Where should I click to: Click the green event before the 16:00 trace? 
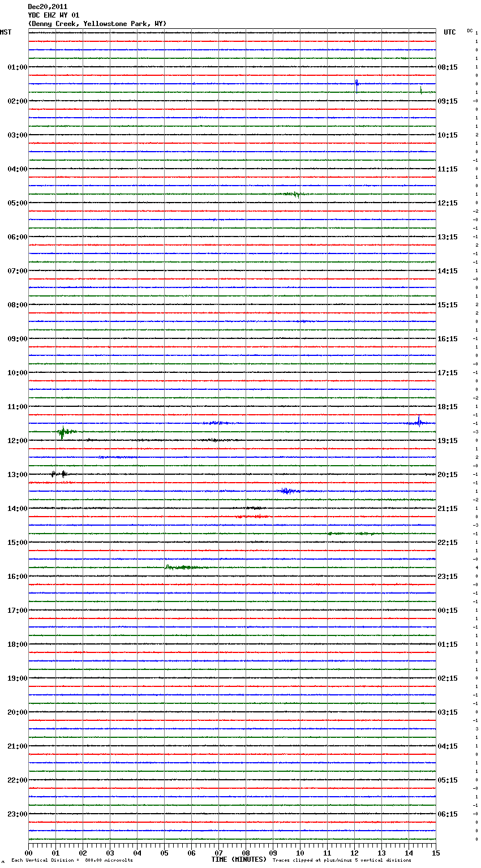click(x=181, y=567)
